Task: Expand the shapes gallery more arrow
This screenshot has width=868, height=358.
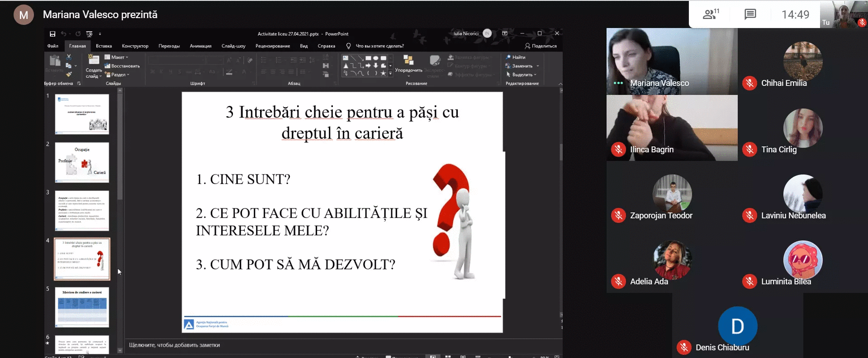Action: [391, 73]
